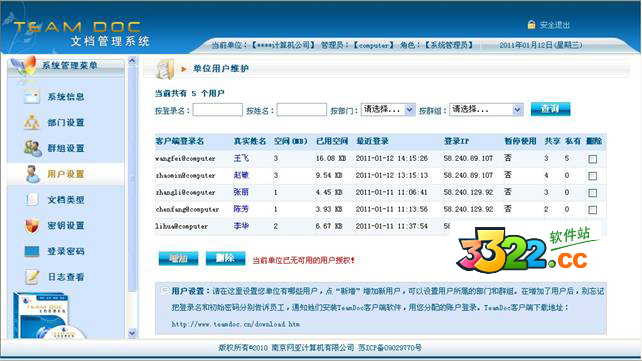This screenshot has width=642, height=361.
Task: Open 密钥设置 menu item
Action: pos(66,226)
